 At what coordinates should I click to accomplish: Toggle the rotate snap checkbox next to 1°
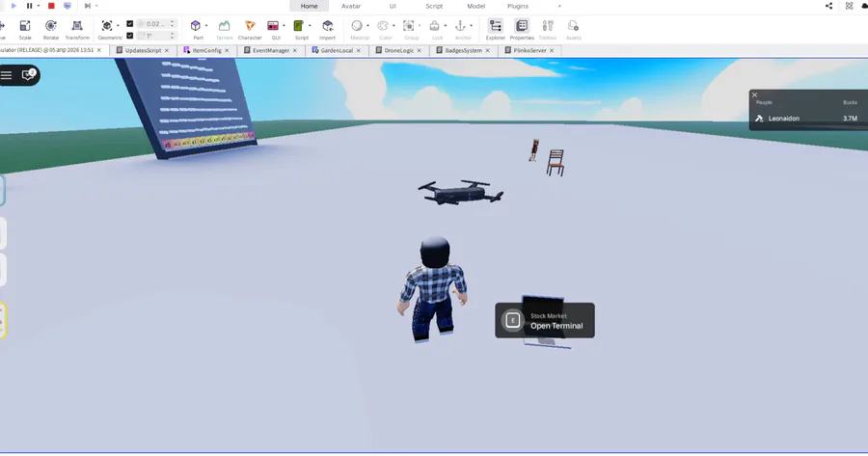coord(129,36)
